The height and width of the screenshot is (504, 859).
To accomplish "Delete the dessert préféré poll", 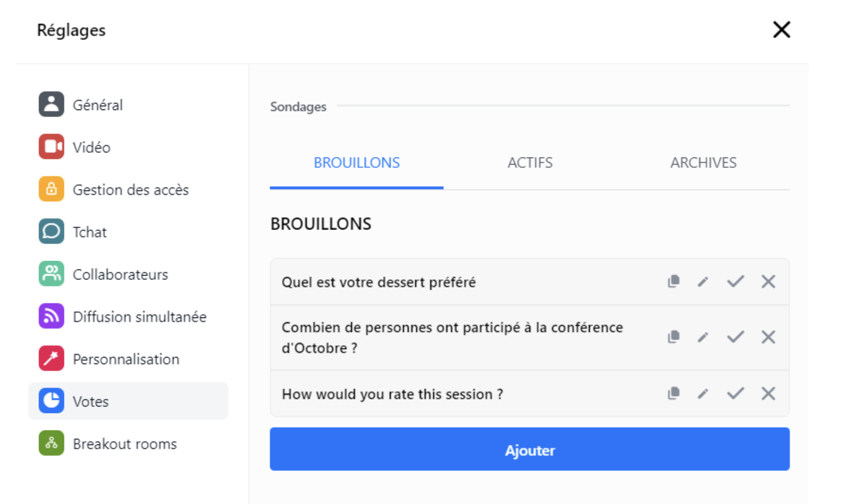I will tap(768, 281).
